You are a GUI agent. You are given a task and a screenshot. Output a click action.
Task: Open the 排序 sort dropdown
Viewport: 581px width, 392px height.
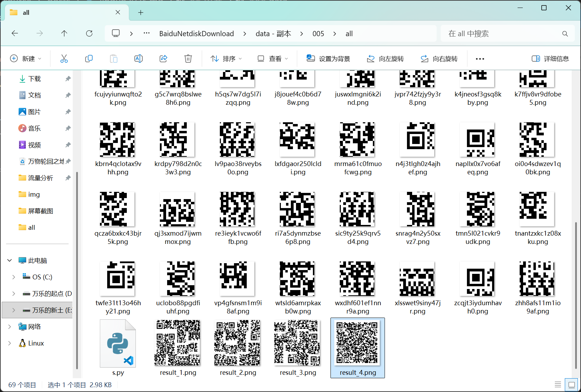[x=226, y=59]
